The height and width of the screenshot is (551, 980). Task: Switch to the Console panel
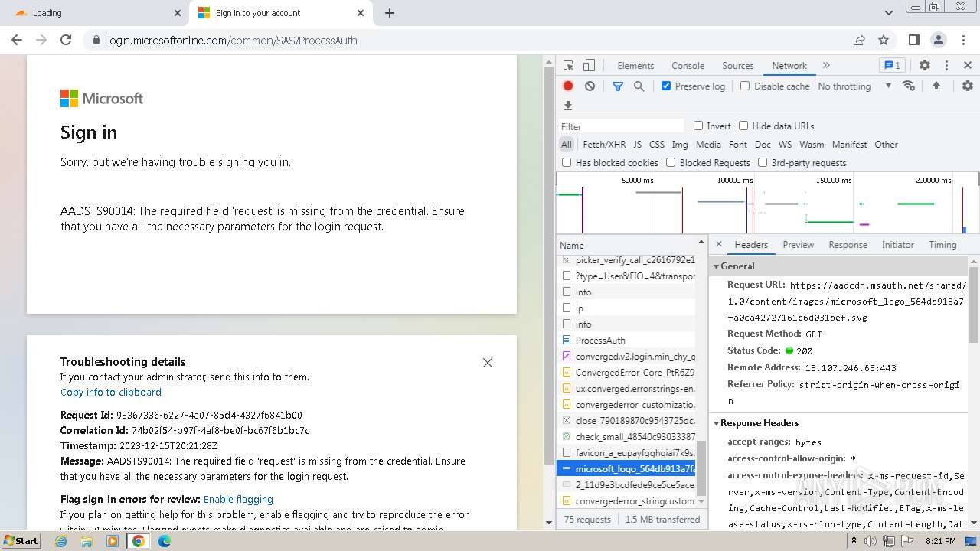pos(688,66)
